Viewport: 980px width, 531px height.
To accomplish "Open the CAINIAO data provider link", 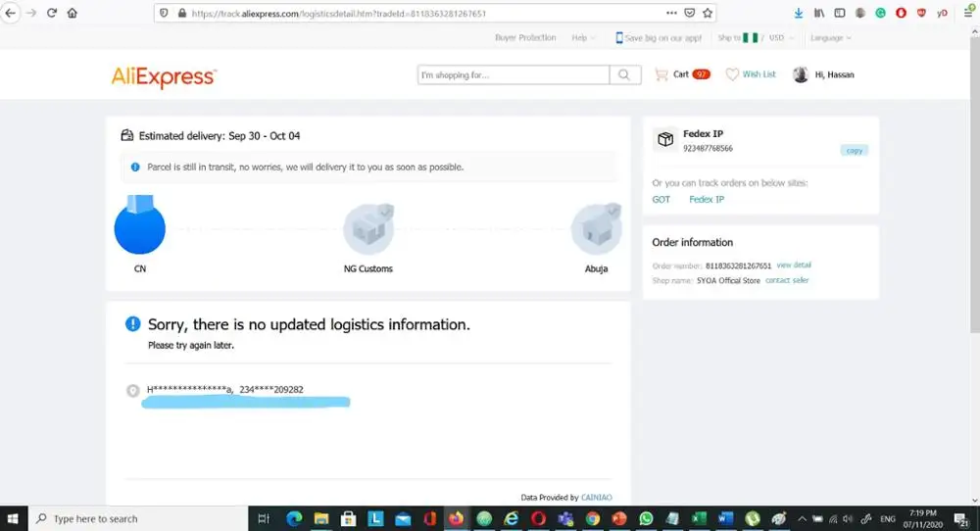I will (596, 498).
